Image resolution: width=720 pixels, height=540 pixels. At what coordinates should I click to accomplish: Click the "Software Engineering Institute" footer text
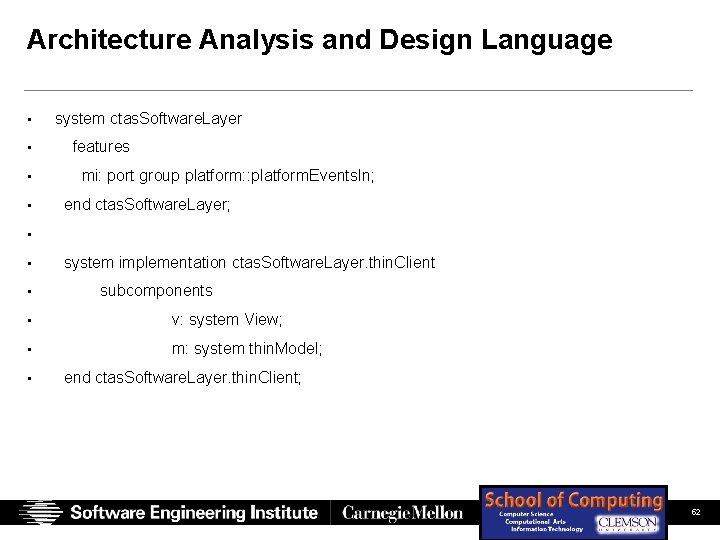[x=194, y=513]
